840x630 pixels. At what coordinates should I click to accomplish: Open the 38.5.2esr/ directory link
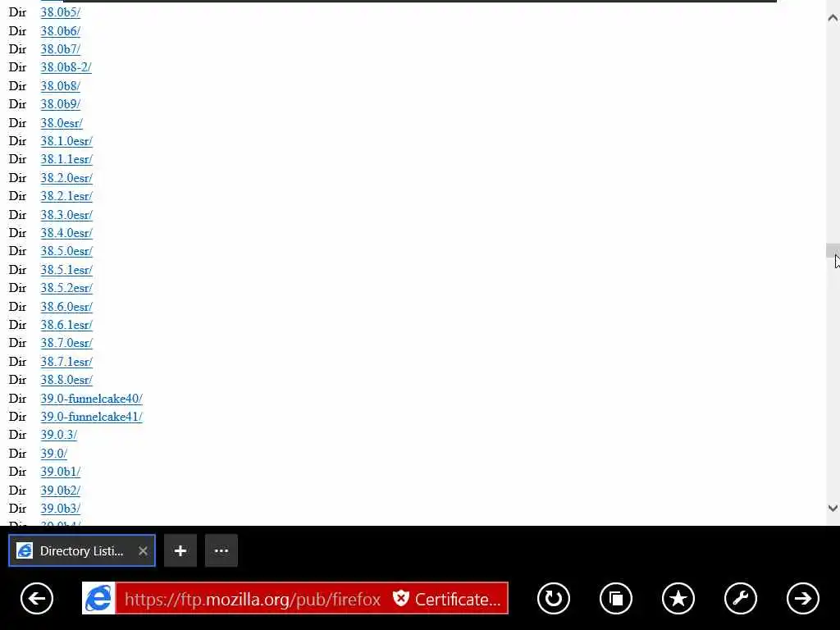coord(66,288)
